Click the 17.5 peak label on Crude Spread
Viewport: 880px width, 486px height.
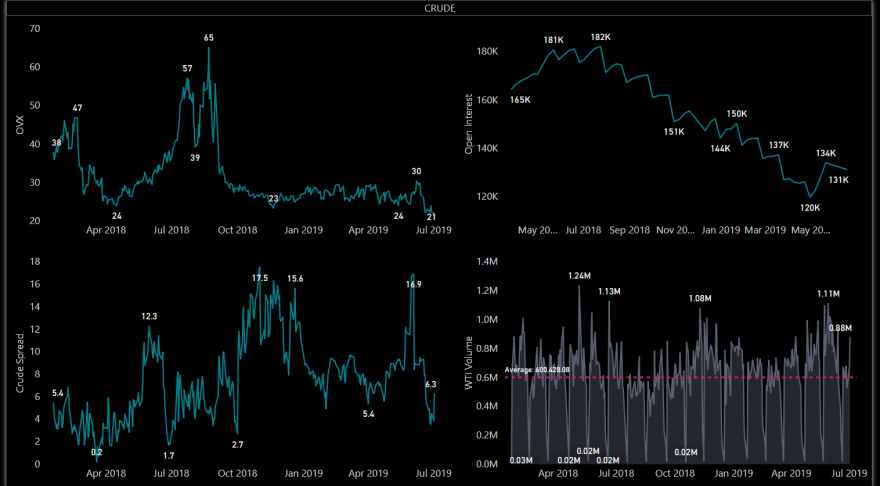pyautogui.click(x=260, y=278)
